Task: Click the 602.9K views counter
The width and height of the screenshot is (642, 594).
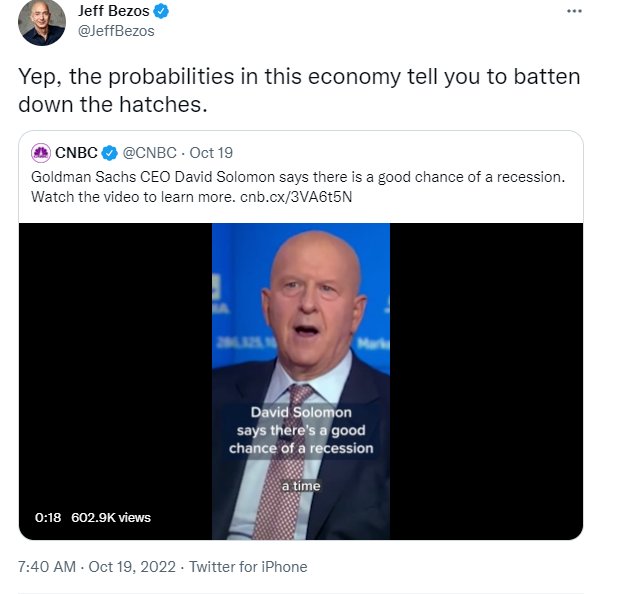Action: [x=110, y=517]
